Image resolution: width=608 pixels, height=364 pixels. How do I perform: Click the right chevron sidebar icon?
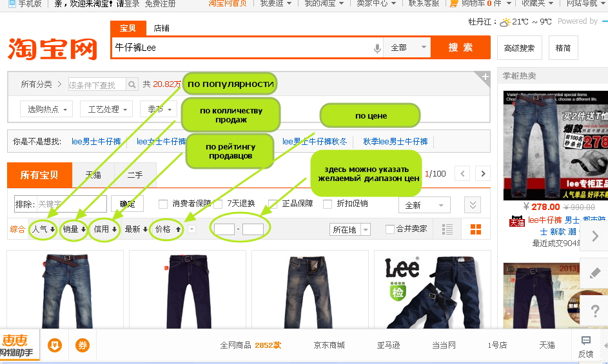pos(595,236)
